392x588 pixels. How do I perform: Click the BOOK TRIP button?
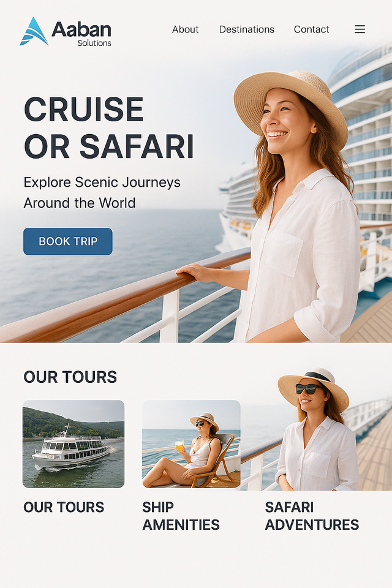(68, 241)
